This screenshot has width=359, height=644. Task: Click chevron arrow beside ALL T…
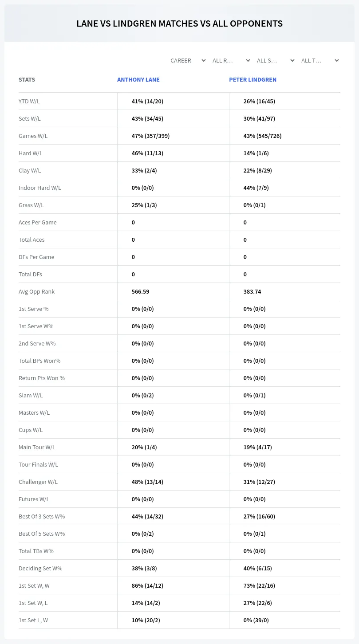coord(337,61)
